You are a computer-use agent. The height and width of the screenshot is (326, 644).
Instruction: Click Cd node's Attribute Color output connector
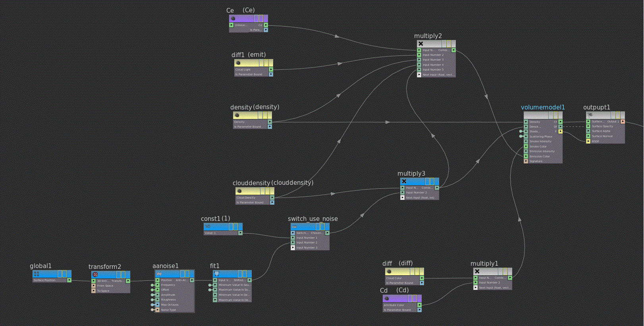(x=419, y=305)
